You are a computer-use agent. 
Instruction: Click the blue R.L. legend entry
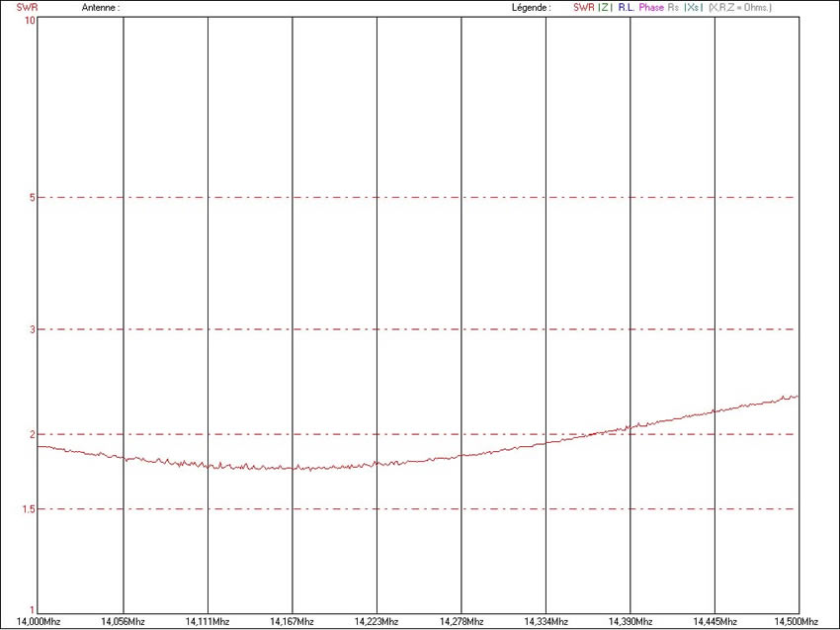pyautogui.click(x=626, y=8)
